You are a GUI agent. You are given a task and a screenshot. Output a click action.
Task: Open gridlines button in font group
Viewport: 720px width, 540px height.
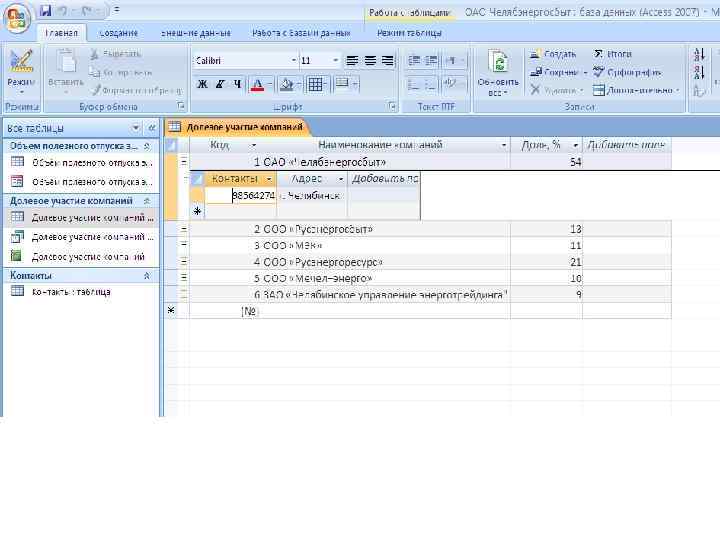(x=315, y=84)
